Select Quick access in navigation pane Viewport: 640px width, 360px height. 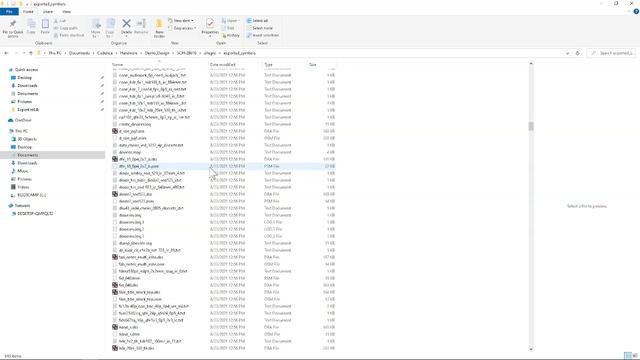pos(26,70)
